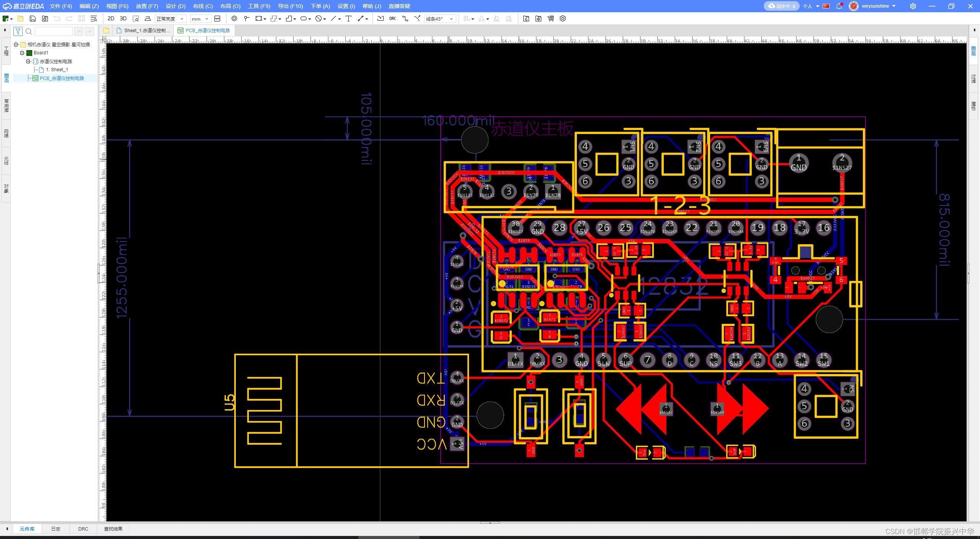Click the save file icon
Viewport: 980px width, 539px height.
click(x=33, y=18)
